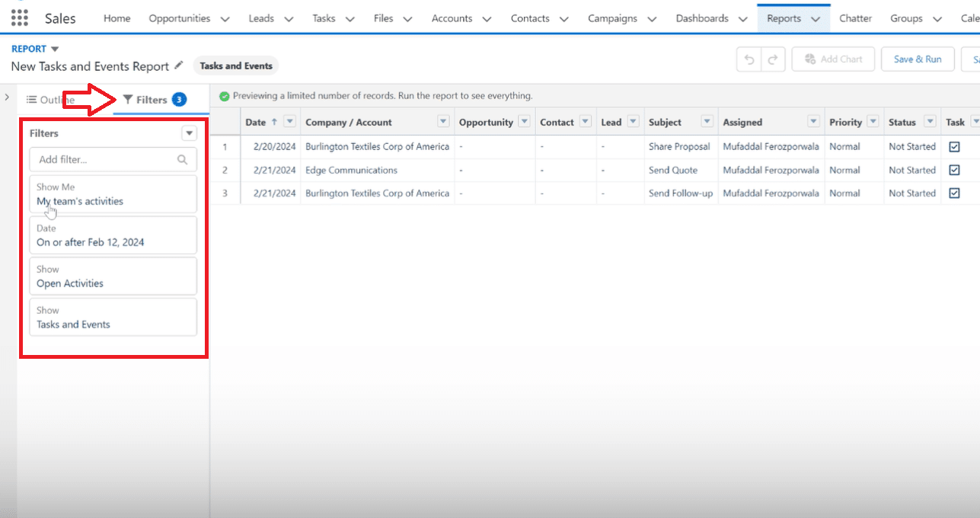Expand the collapsed left sidebar arrow

point(7,98)
